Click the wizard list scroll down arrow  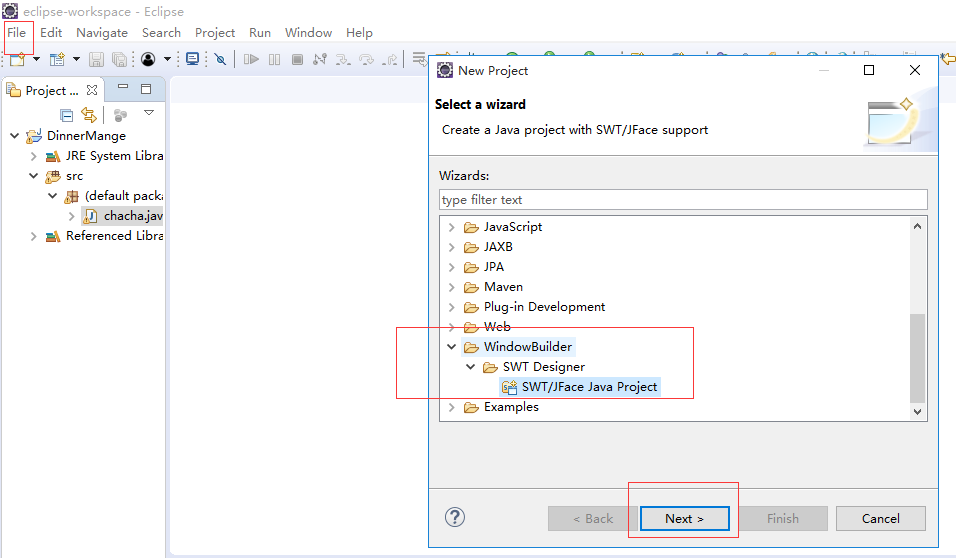tap(918, 412)
